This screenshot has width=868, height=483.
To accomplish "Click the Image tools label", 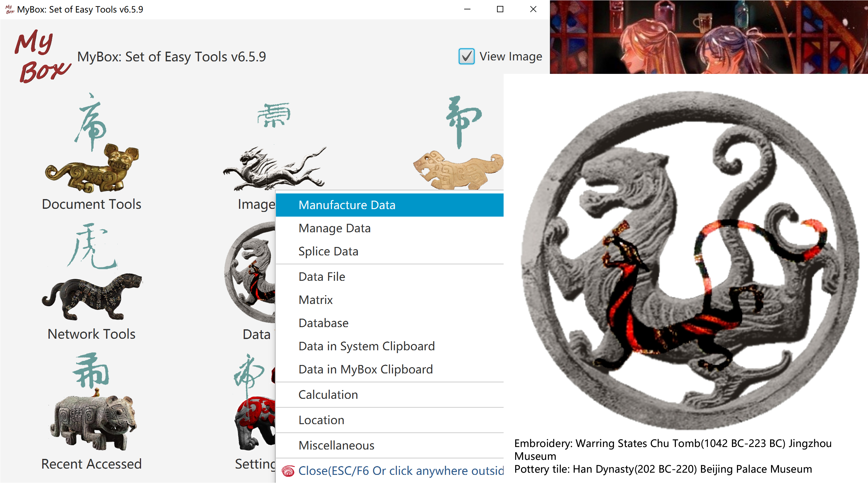I will click(256, 204).
